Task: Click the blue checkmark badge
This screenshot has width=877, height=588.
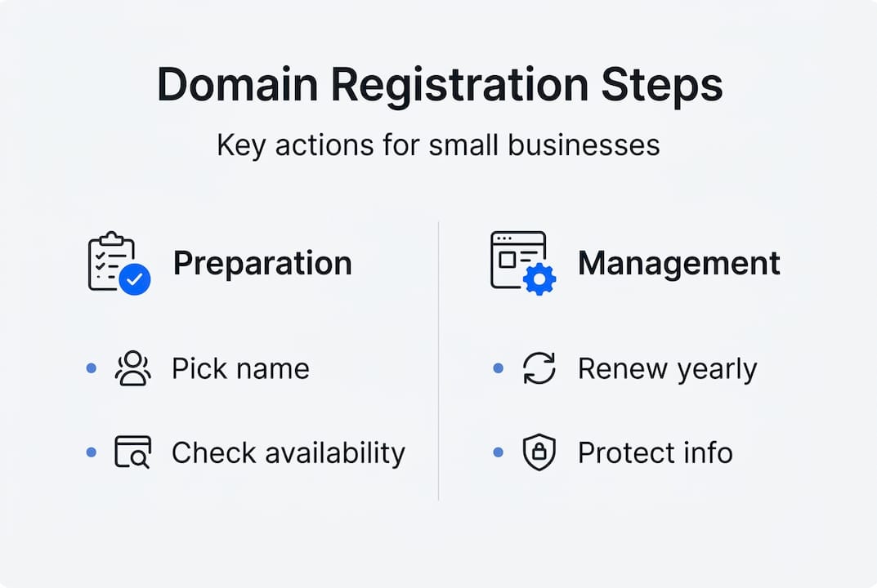Action: [135, 280]
